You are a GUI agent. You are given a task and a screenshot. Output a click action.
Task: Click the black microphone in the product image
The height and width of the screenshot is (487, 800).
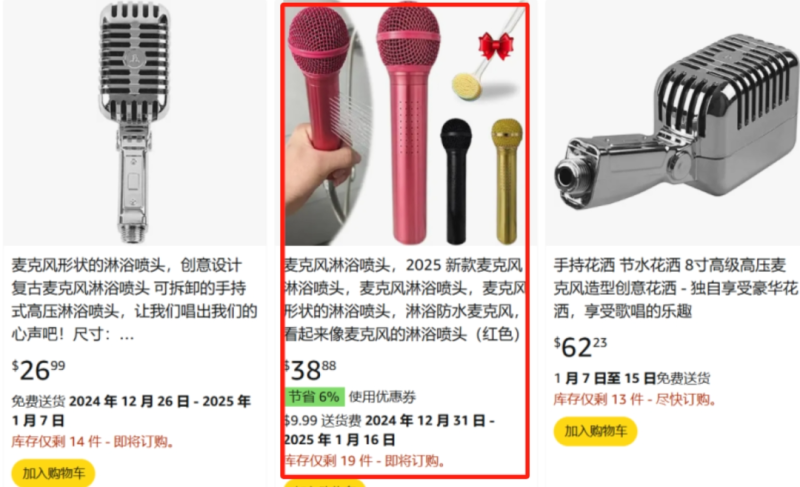point(456,181)
